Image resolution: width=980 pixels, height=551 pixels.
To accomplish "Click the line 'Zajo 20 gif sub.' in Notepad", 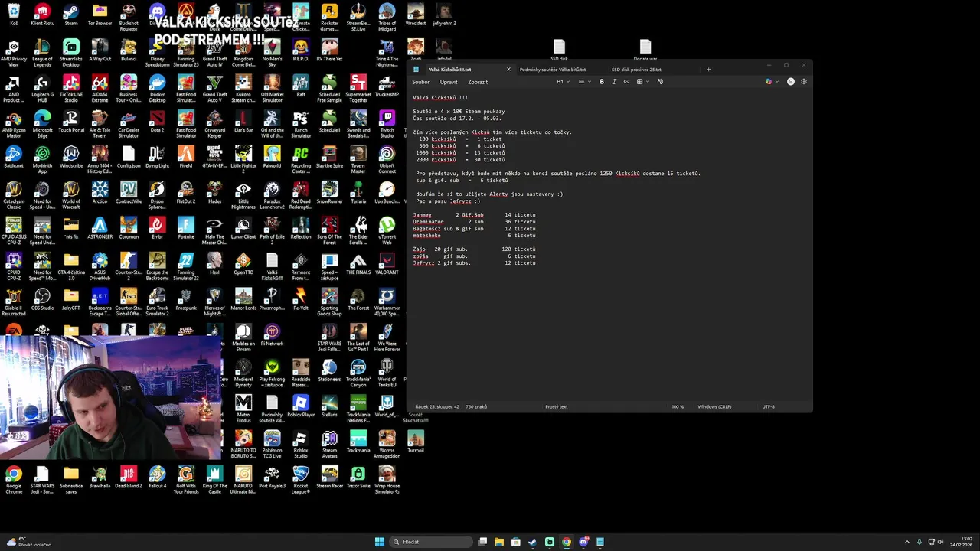I will (474, 249).
